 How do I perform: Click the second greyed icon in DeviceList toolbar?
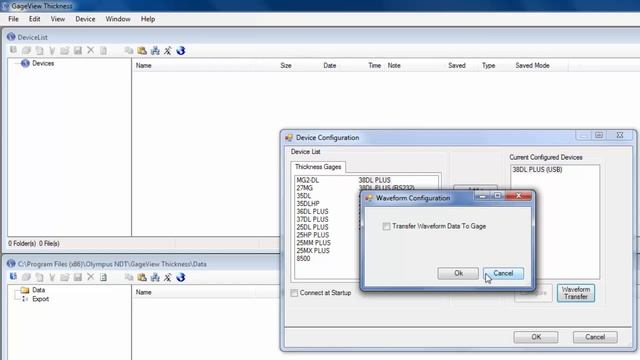click(27, 50)
